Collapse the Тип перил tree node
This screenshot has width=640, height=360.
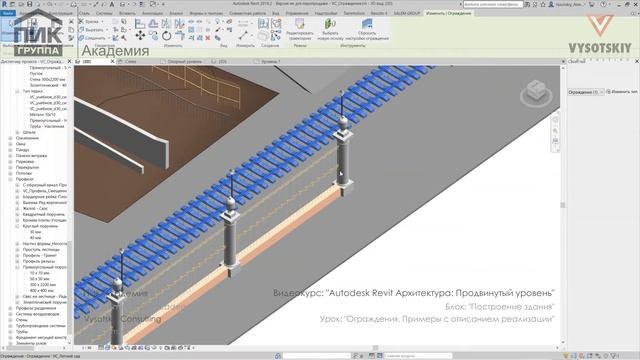17,91
